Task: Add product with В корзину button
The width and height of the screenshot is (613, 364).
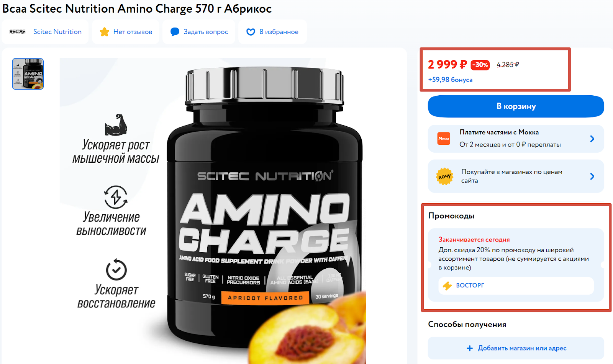Action: (x=516, y=106)
